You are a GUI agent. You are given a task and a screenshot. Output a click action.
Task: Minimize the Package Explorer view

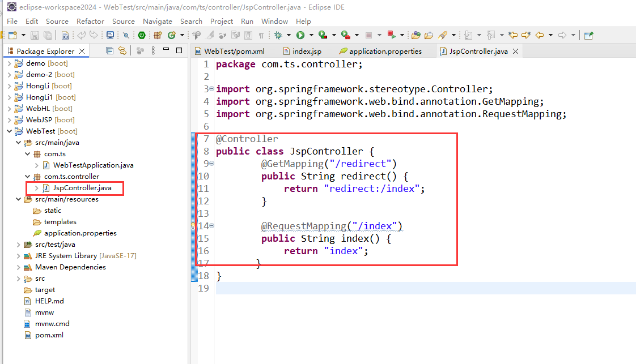pyautogui.click(x=166, y=50)
